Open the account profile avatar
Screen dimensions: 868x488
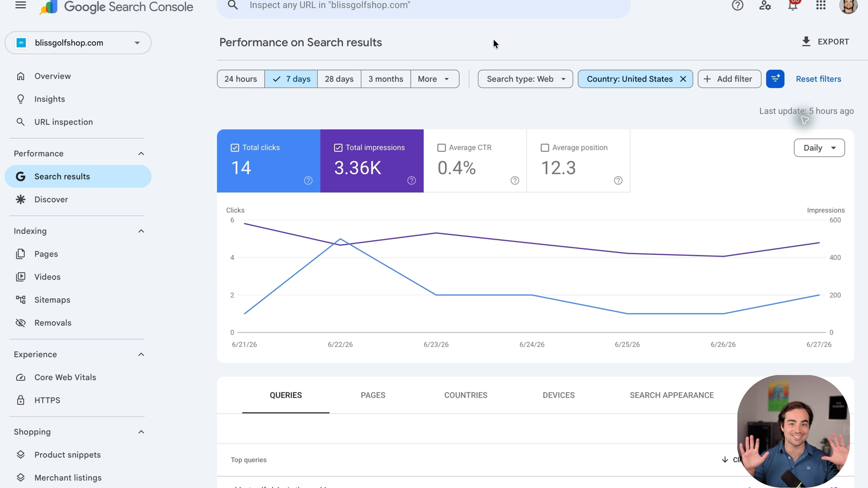click(x=848, y=6)
